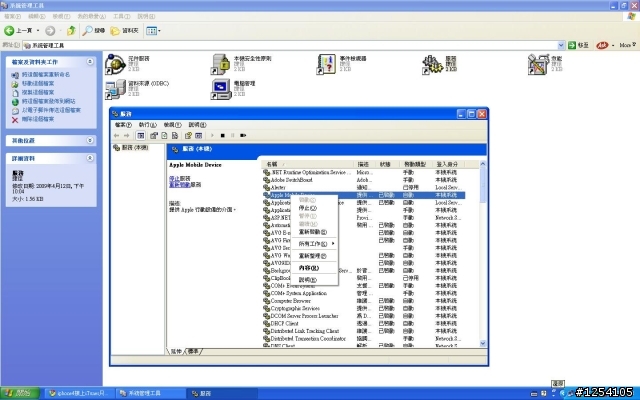The height and width of the screenshot is (400, 640).
Task: Choose 重新啟動 in the context menu
Action: pyautogui.click(x=315, y=232)
